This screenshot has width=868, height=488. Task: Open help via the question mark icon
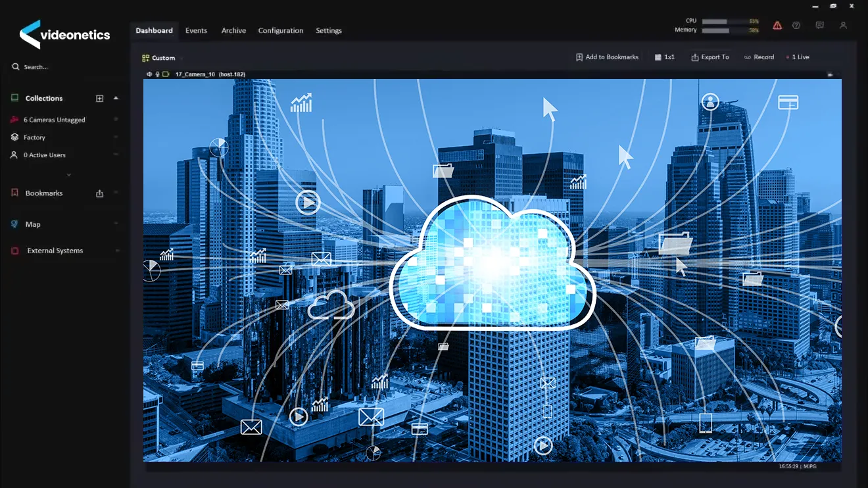pos(796,26)
